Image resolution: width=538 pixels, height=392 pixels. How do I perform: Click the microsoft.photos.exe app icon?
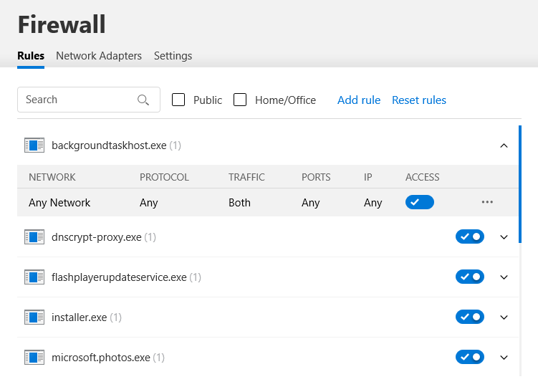click(34, 358)
